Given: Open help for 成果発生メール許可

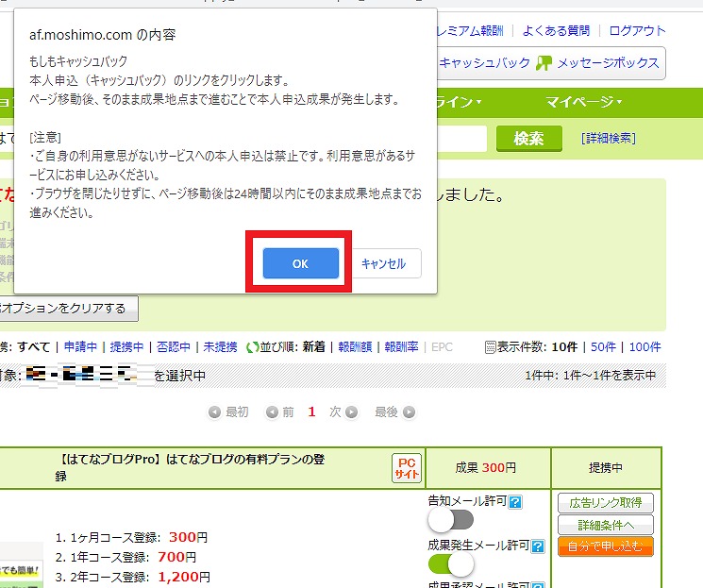Looking at the screenshot, I should [x=538, y=546].
